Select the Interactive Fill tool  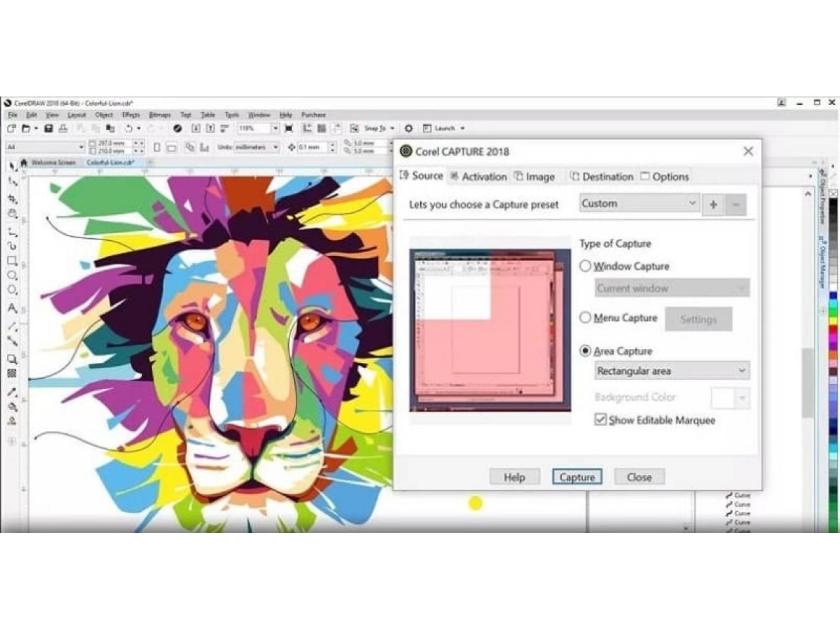click(12, 407)
